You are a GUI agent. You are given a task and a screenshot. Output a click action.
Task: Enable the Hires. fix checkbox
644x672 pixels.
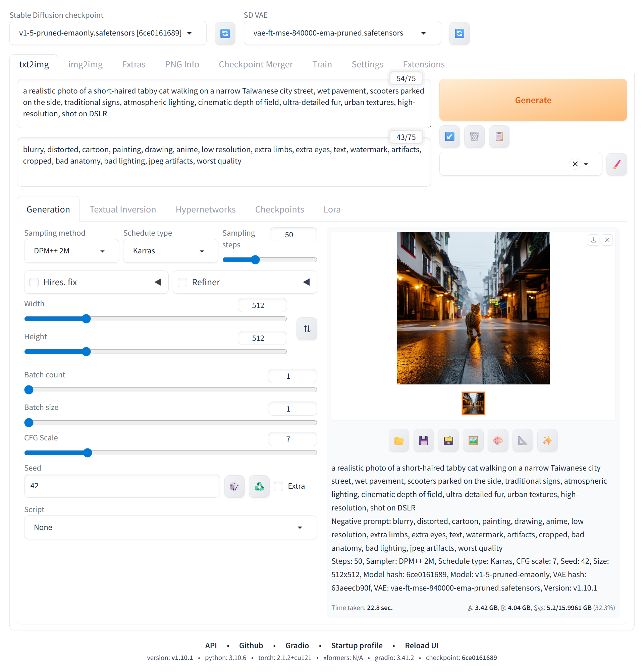[x=34, y=283]
